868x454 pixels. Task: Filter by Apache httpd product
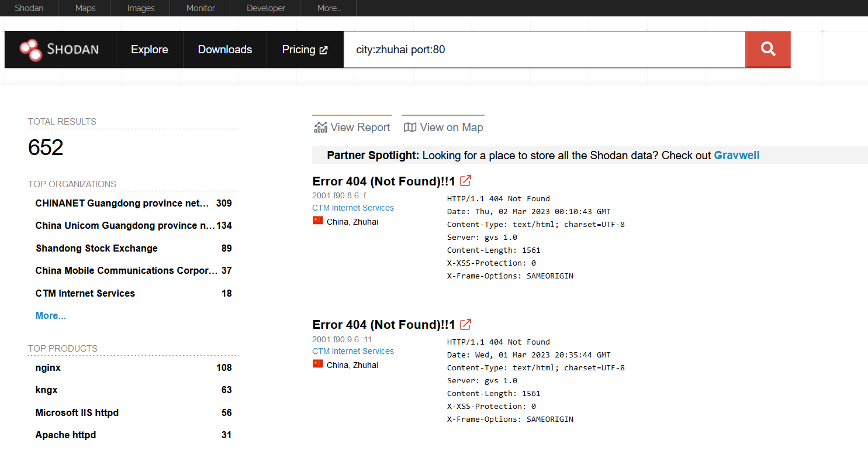65,435
